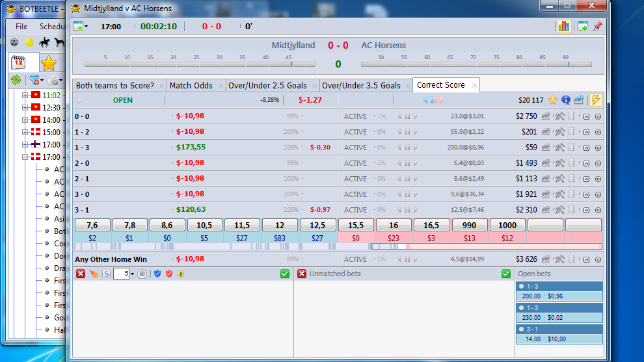Click the 16,5 lay price button

coord(431,225)
